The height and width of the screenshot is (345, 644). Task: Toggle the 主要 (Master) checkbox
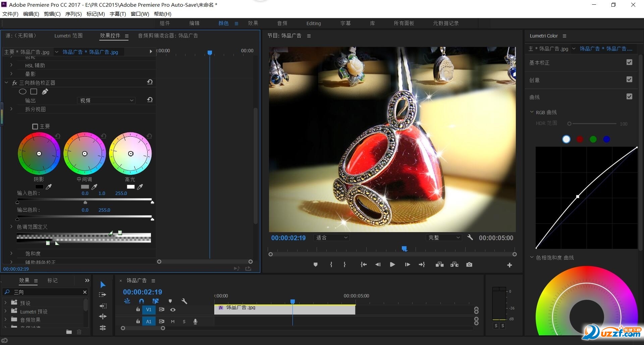(x=35, y=126)
